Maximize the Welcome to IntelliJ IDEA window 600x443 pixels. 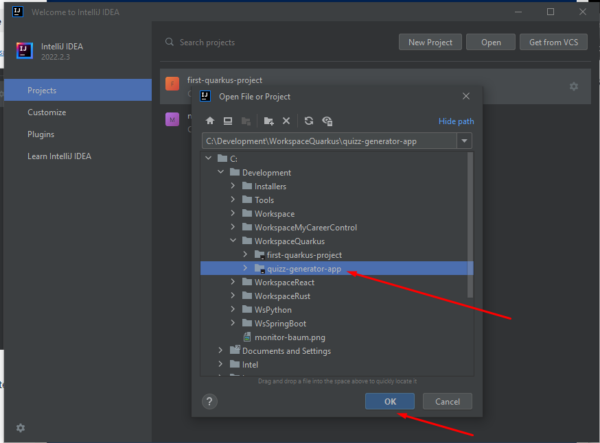pyautogui.click(x=550, y=12)
